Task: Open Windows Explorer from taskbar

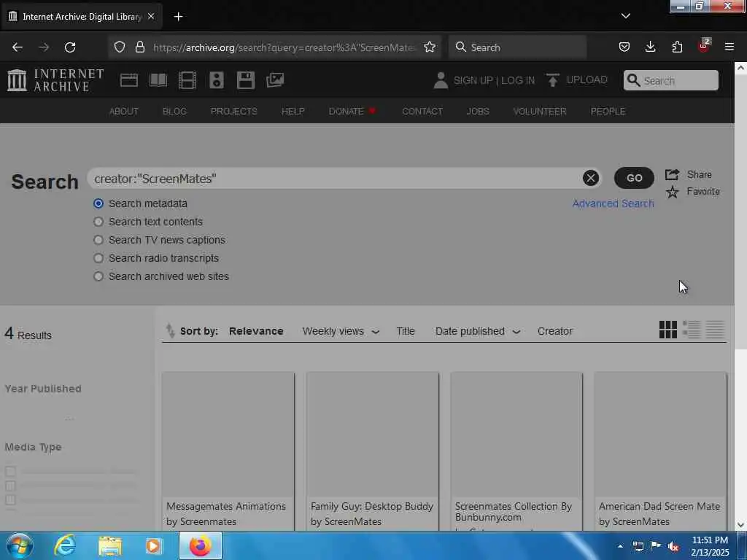Action: point(110,546)
